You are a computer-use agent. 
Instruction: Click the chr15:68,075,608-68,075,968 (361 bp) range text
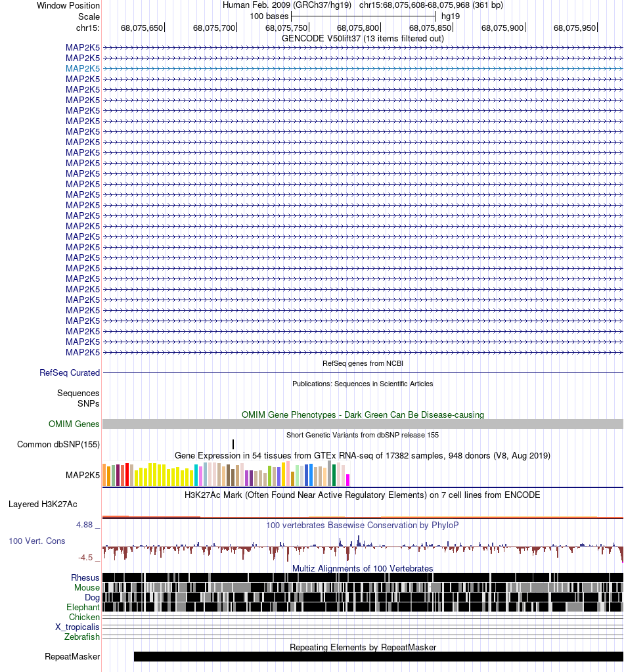[x=431, y=5]
